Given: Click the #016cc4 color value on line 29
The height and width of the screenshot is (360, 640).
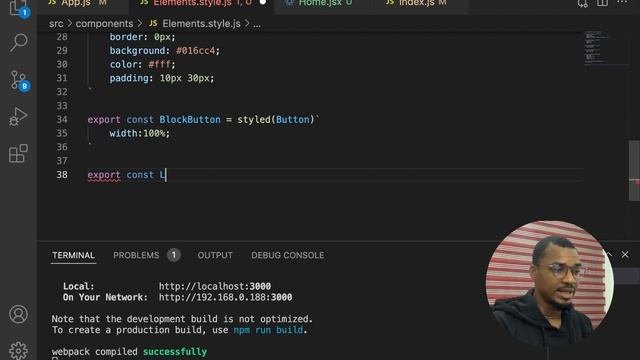Looking at the screenshot, I should pyautogui.click(x=196, y=51).
